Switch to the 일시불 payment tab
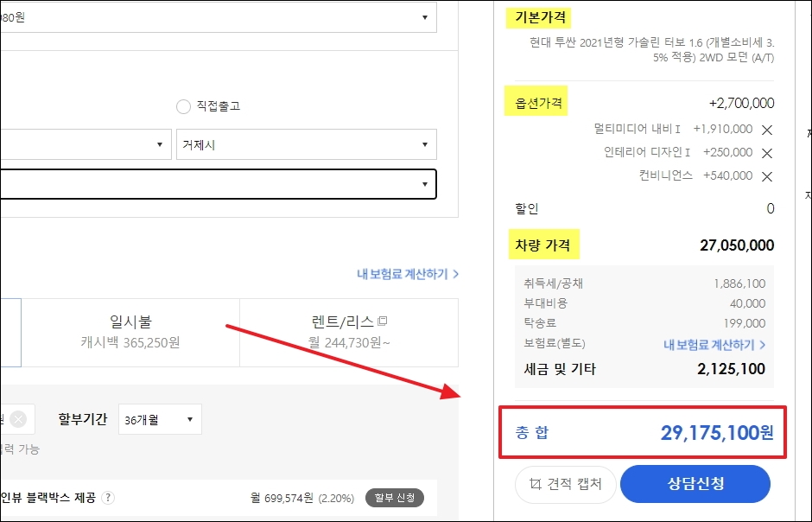Viewport: 812px width, 522px height. click(x=130, y=333)
